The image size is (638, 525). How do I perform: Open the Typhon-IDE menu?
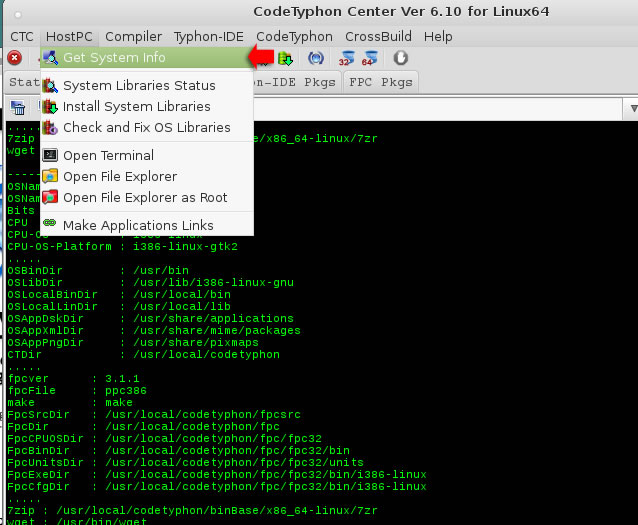click(x=209, y=37)
